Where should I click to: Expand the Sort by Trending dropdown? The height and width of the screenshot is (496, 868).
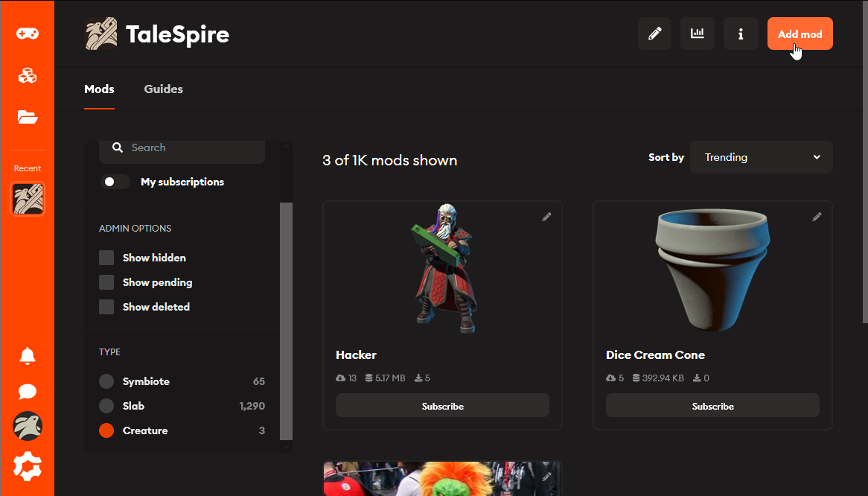[761, 157]
